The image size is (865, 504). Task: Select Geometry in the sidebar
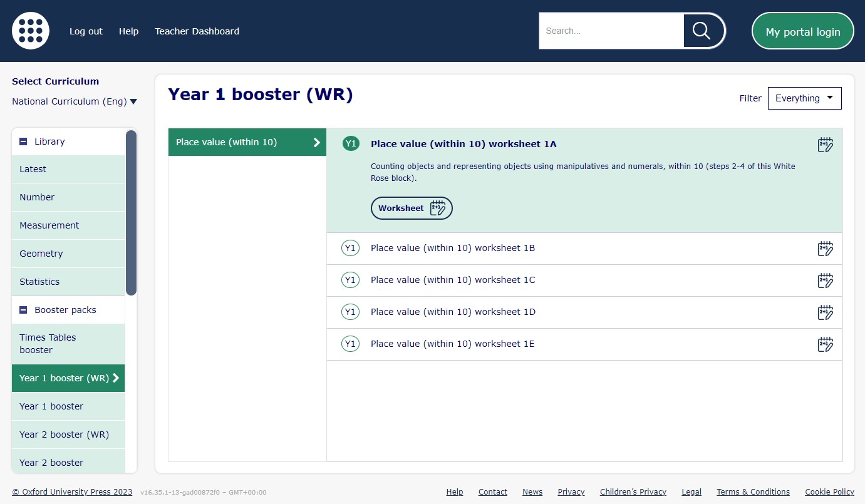point(68,254)
